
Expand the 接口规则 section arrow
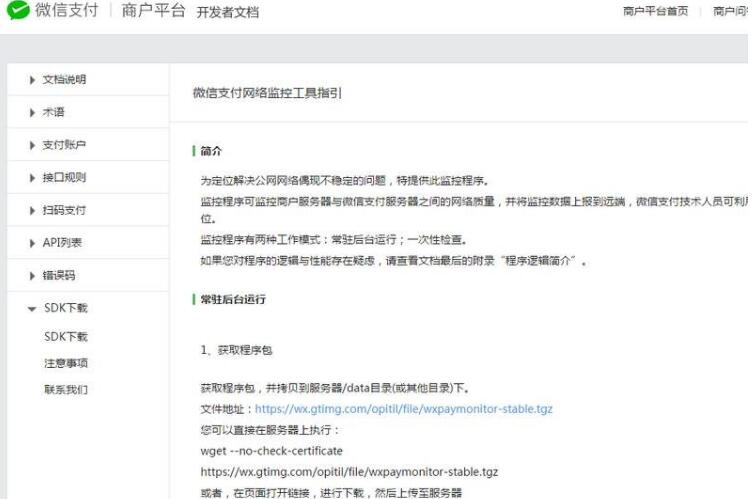32,178
